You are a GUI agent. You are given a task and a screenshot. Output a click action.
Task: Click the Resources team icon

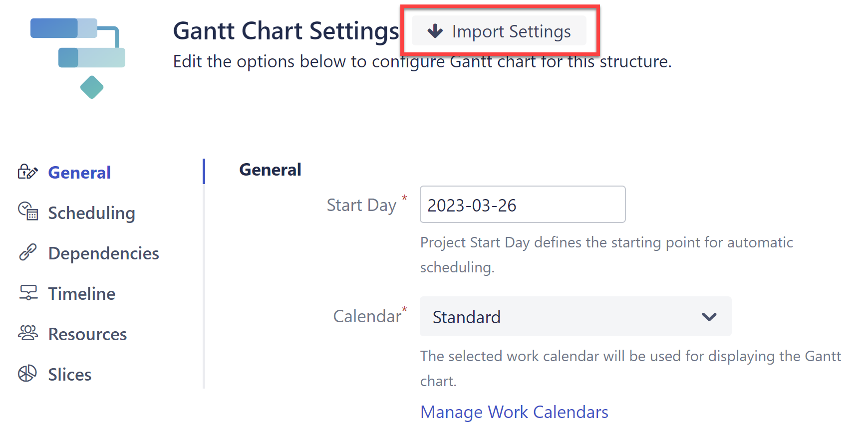[28, 333]
